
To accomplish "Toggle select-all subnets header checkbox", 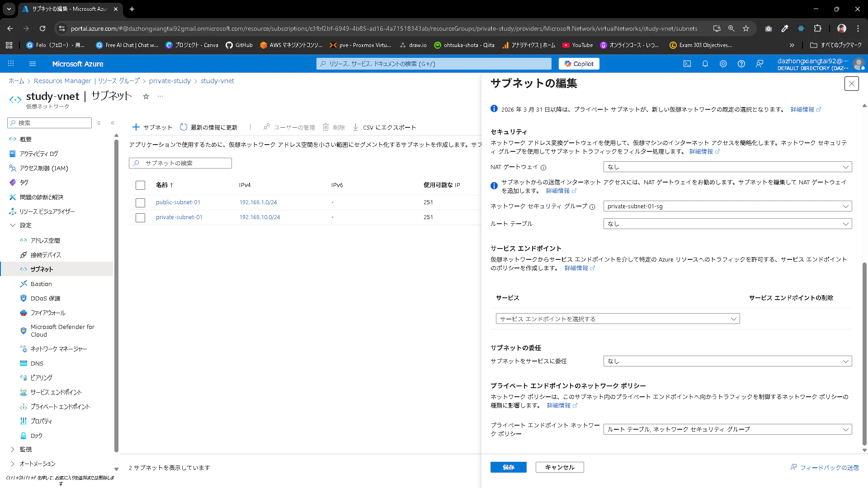I will [140, 185].
